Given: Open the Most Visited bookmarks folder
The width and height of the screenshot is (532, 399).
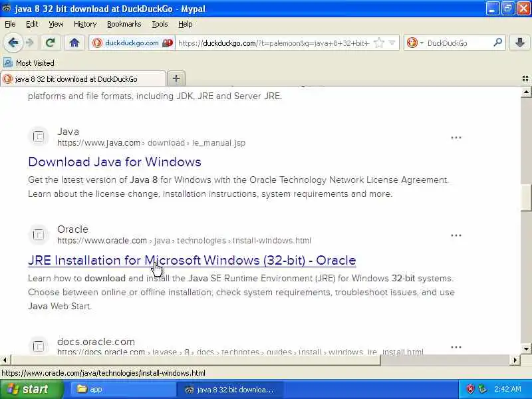Looking at the screenshot, I should click(x=29, y=63).
